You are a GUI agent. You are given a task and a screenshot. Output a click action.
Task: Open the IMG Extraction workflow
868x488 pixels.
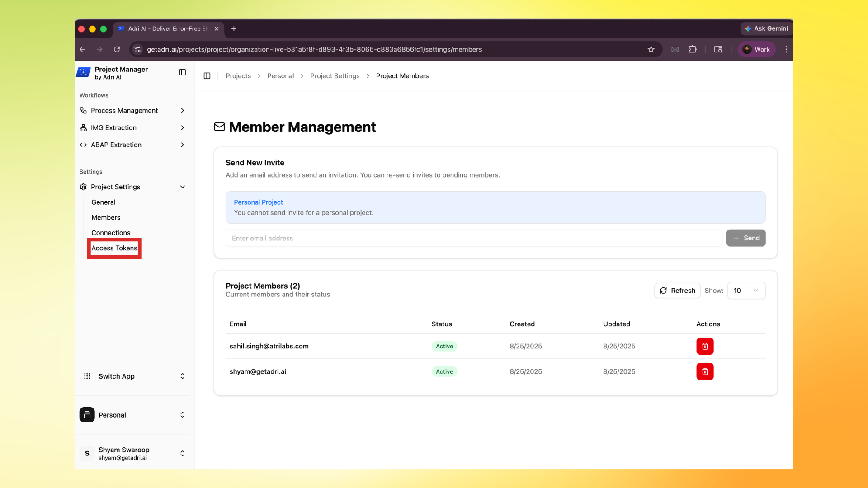(113, 127)
